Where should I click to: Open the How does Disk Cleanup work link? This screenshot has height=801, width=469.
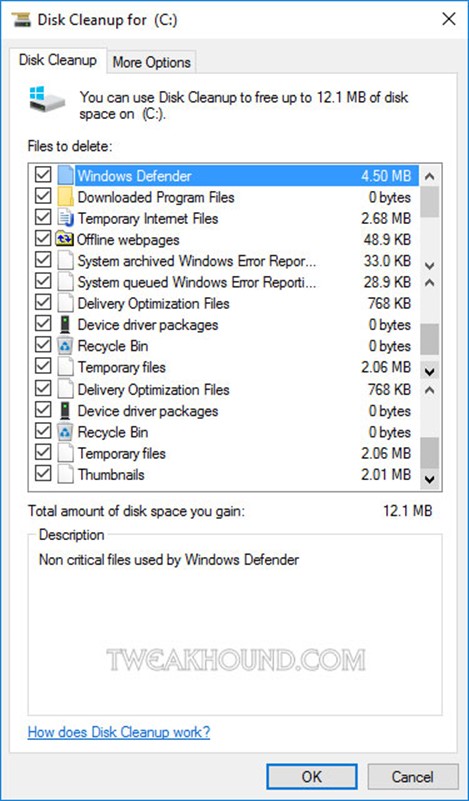[119, 732]
